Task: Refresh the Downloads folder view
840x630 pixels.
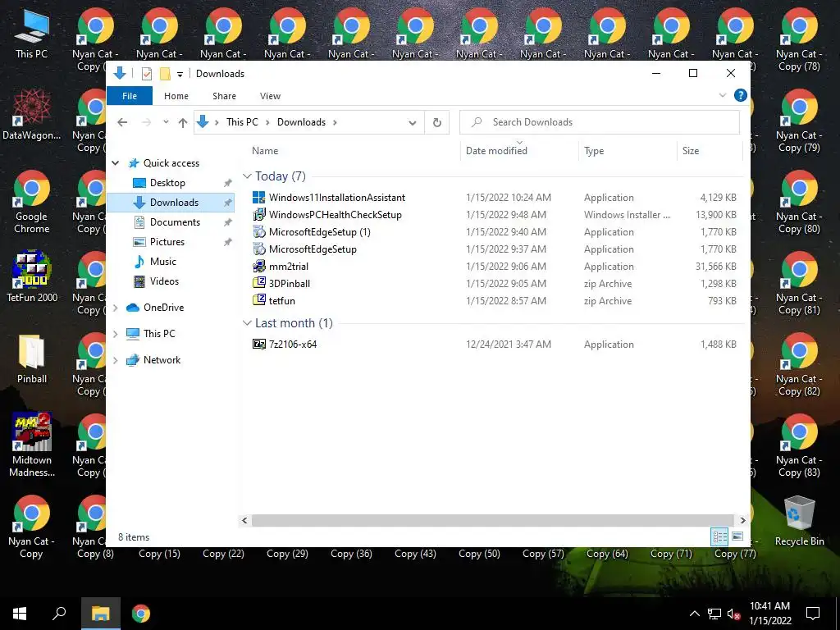Action: [437, 123]
